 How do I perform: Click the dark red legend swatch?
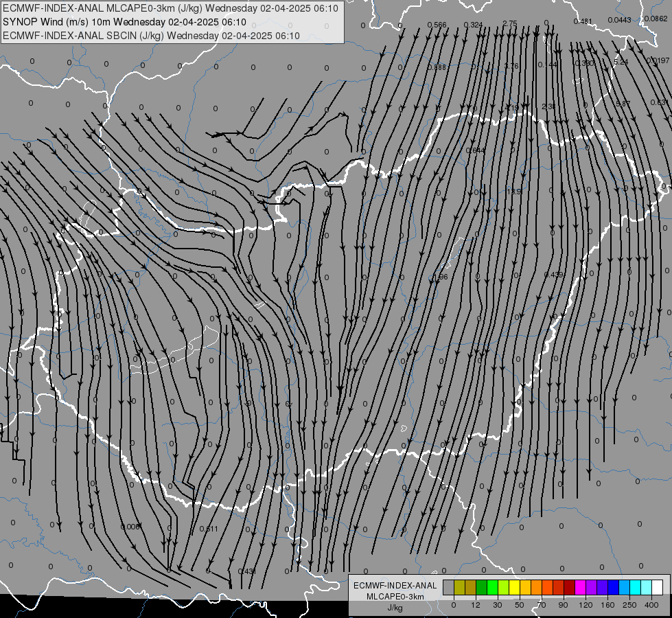[570, 587]
